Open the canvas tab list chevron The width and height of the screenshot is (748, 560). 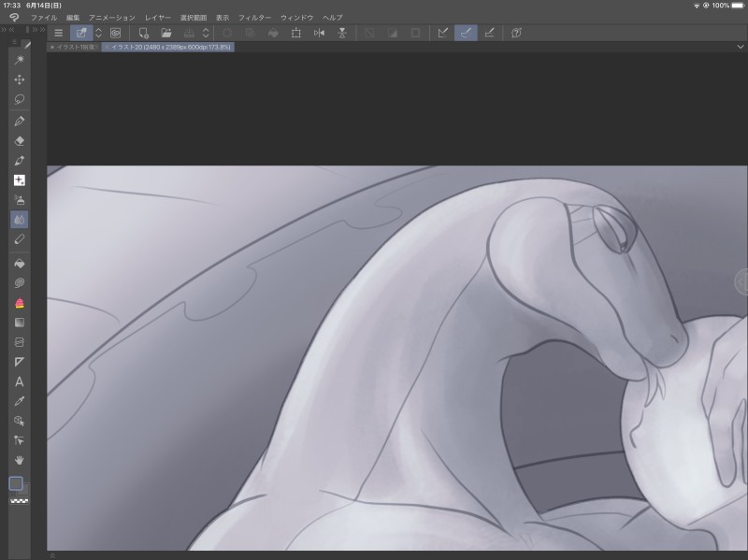(740, 47)
